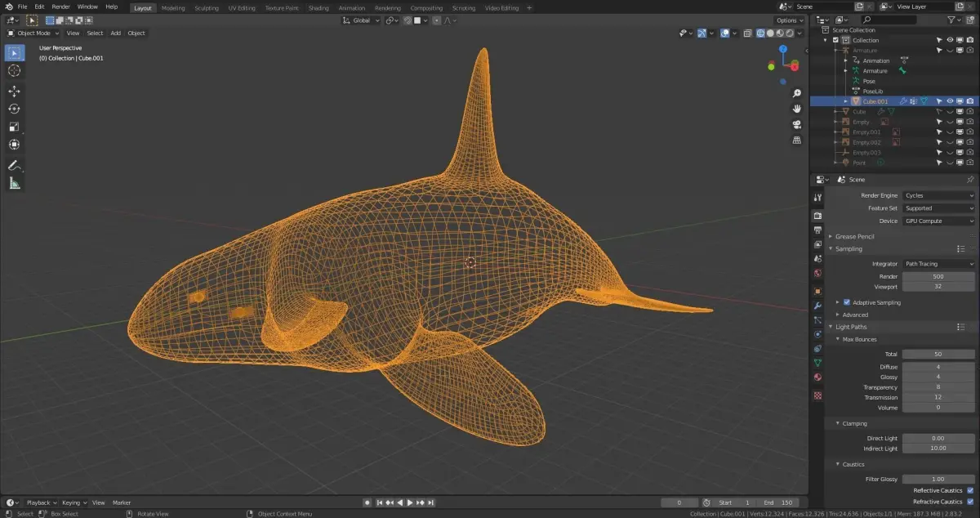
Task: Toggle proportional editing in header
Action: (x=438, y=20)
